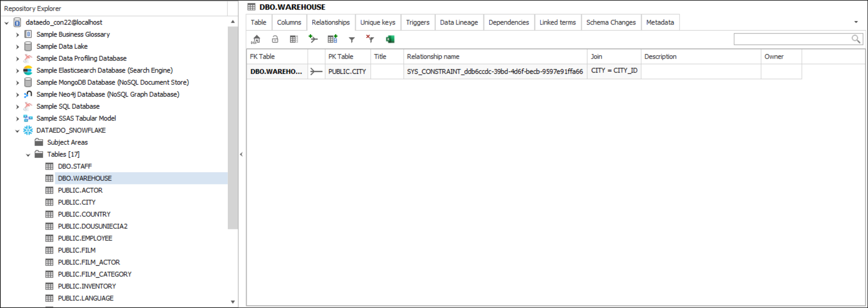
Task: Add a new relationship with the plus icon
Action: pos(313,39)
